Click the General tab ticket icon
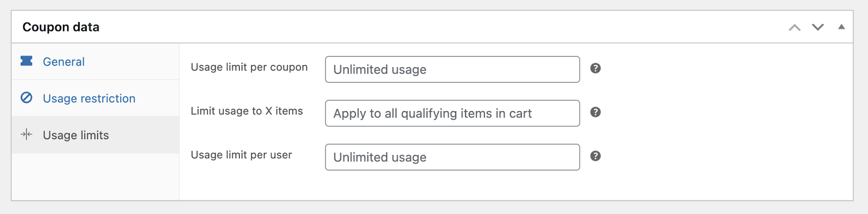The width and height of the screenshot is (868, 214). [x=27, y=61]
